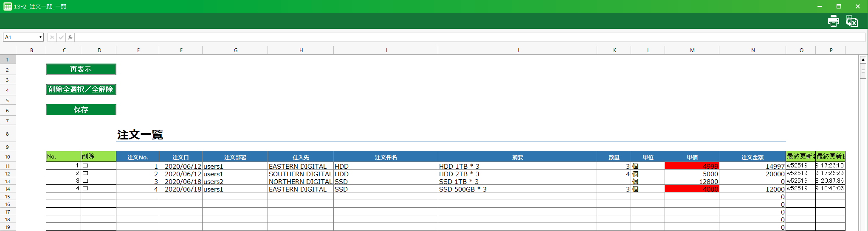
Task: Click inside the formula bar input field
Action: click(467, 37)
